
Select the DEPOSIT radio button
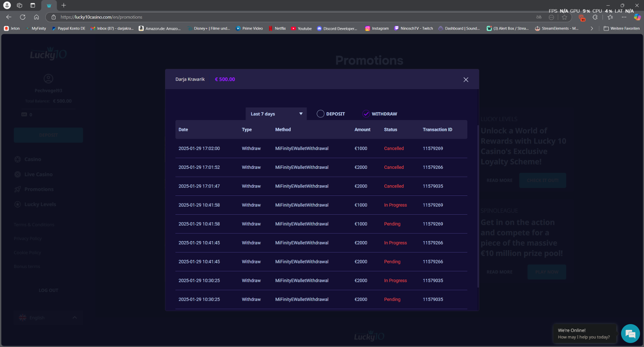(320, 114)
